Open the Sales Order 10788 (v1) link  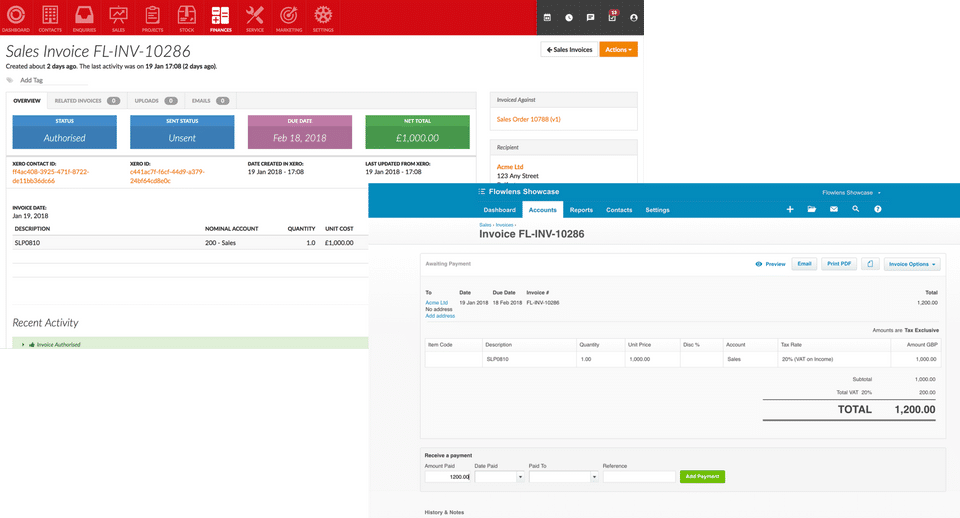528,119
